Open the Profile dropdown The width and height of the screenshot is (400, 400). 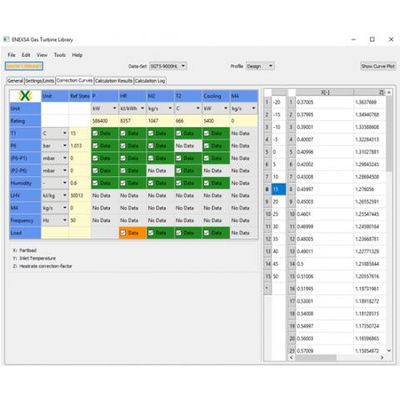260,66
